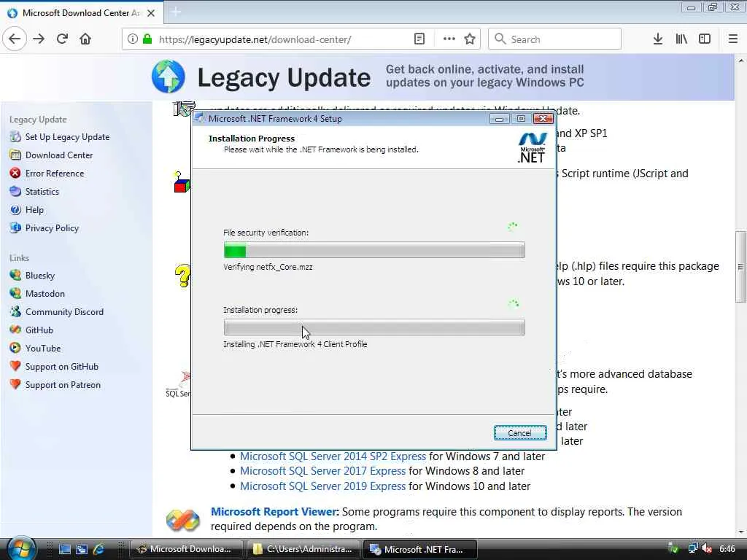Click the green shield tray icon
Screen dimensions: 747x560
click(x=673, y=548)
